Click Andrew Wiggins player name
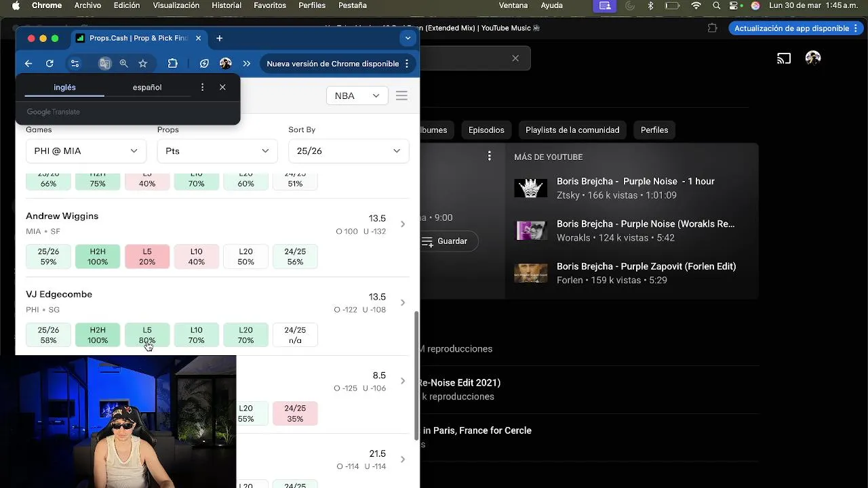 pos(62,216)
